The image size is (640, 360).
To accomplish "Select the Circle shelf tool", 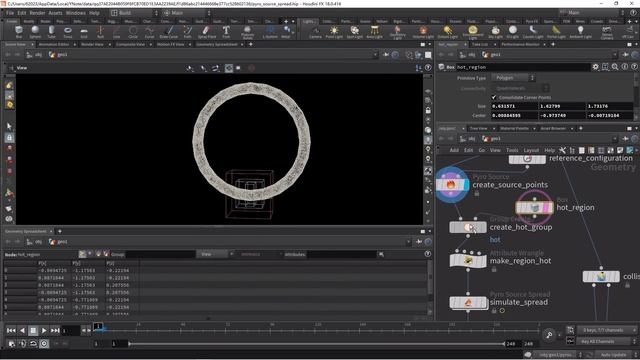I will coord(133,31).
